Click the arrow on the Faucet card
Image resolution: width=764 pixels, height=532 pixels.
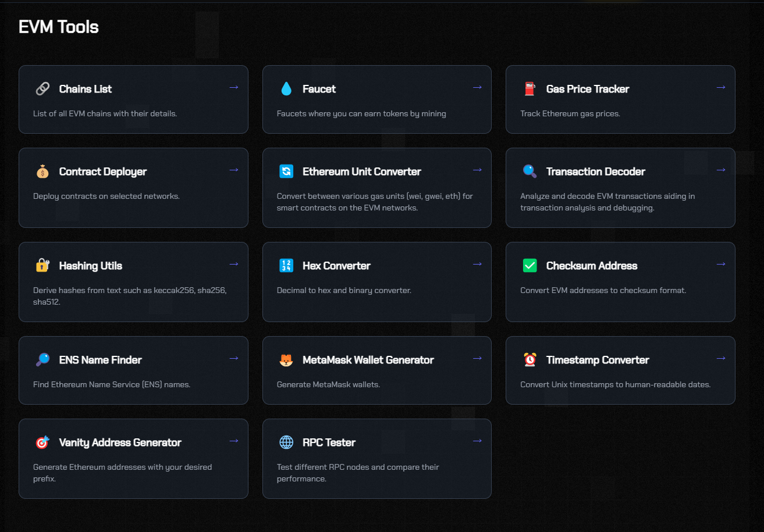(477, 87)
